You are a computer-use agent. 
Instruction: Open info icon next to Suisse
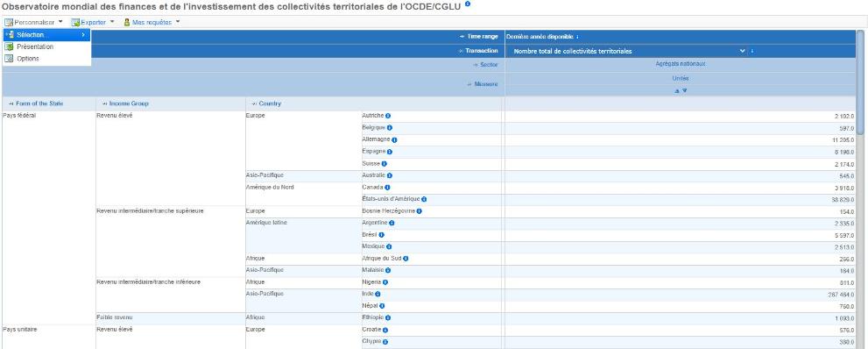[385, 164]
